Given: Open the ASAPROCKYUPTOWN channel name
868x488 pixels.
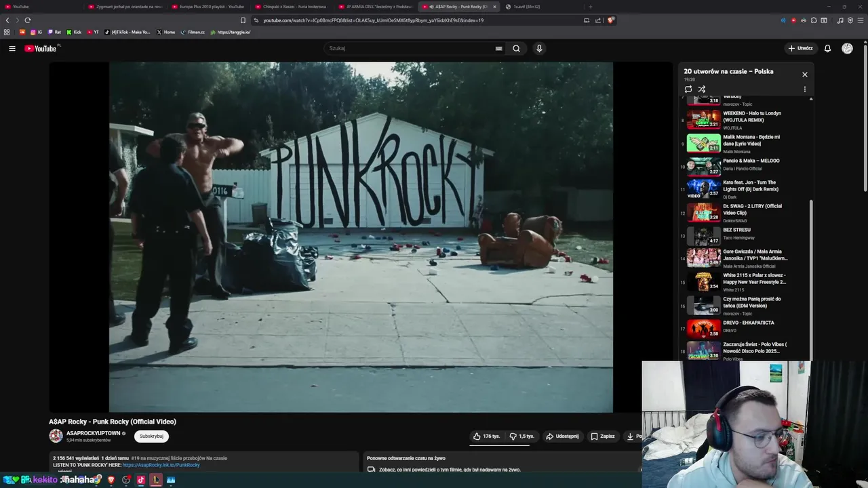Looking at the screenshot, I should [93, 433].
